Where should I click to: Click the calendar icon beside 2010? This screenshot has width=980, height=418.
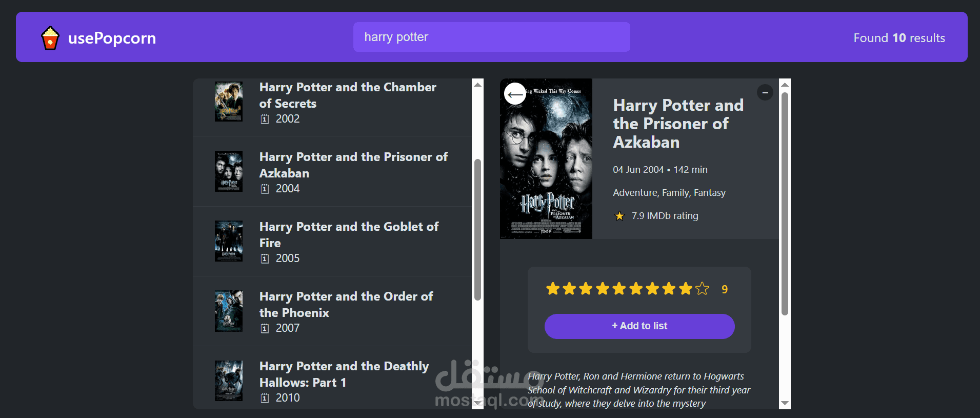coord(265,398)
